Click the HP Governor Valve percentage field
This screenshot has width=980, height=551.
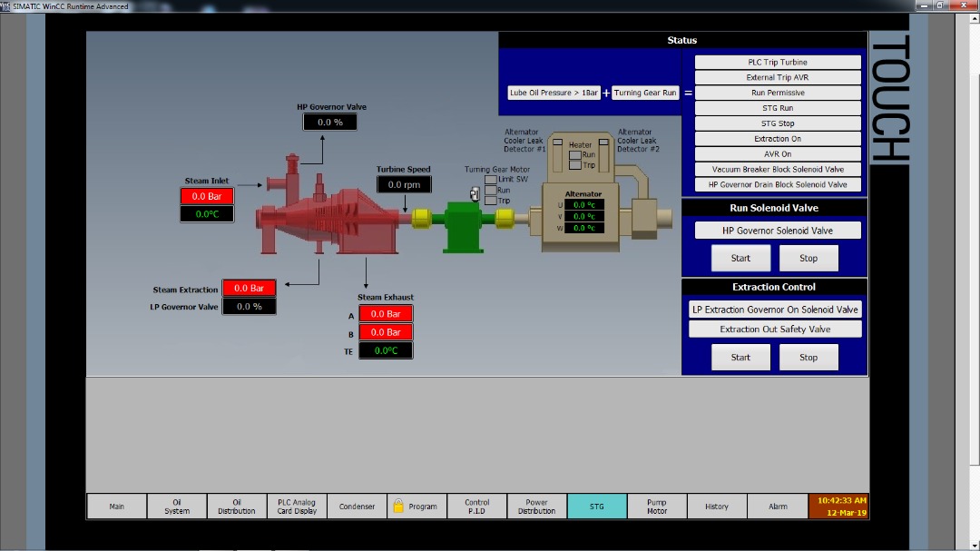[x=330, y=123]
